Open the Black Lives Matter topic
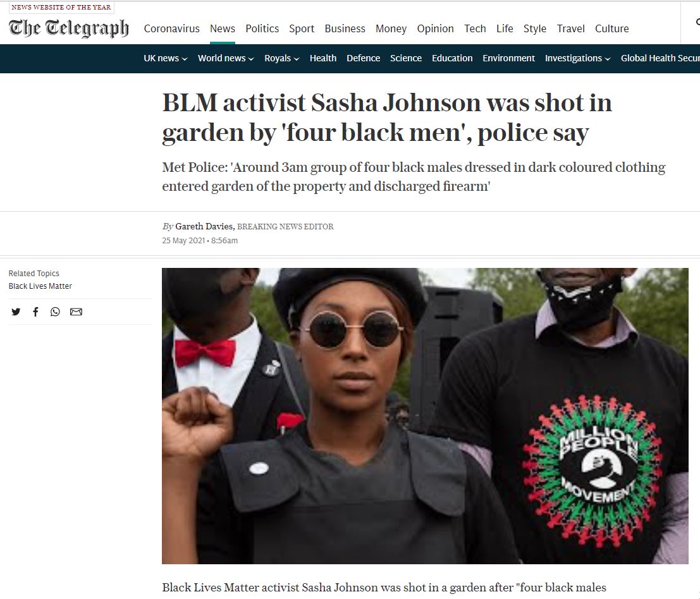700x599 pixels. coord(40,286)
